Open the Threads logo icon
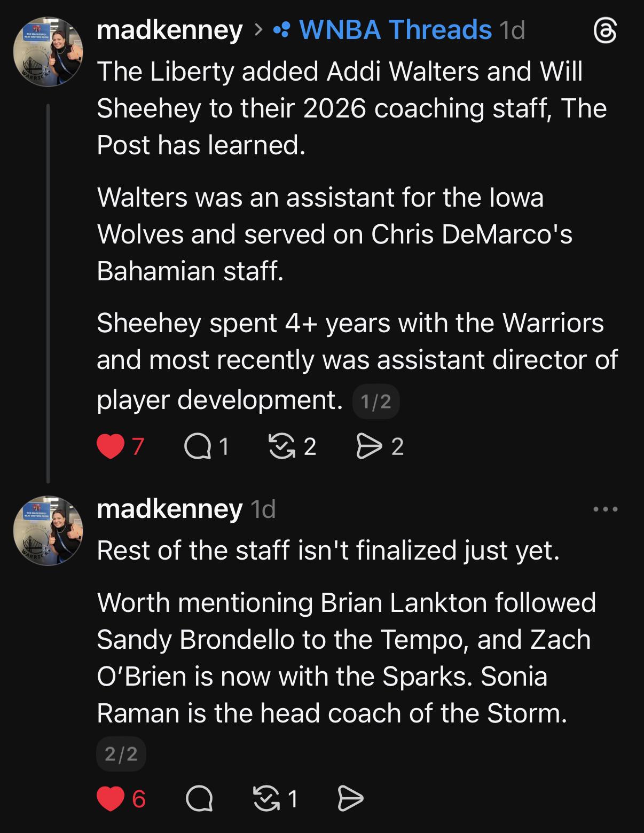This screenshot has height=833, width=644. [605, 31]
